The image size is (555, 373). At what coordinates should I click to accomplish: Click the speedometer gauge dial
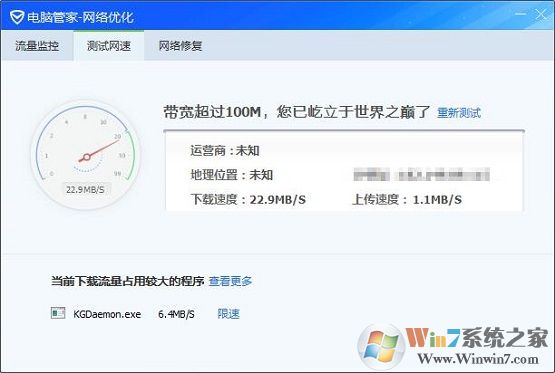pos(86,156)
